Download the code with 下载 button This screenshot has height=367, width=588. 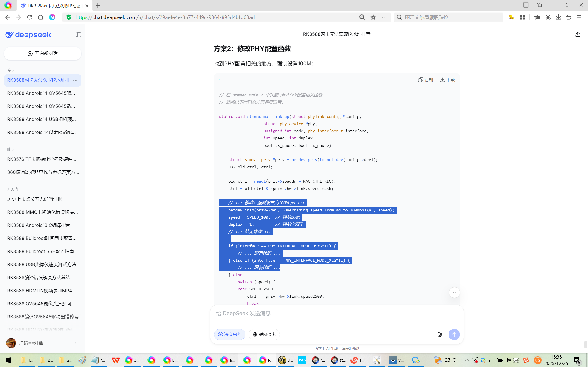tap(447, 80)
